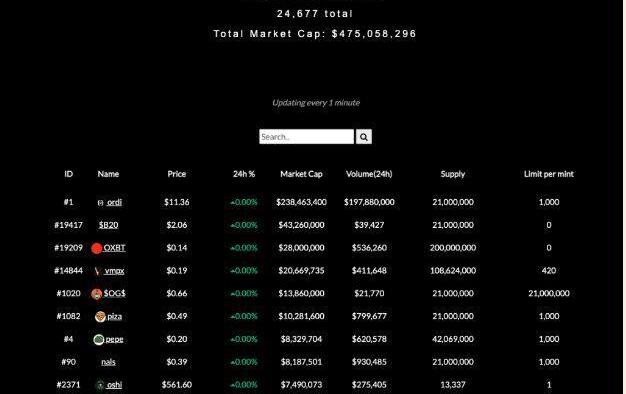
Task: Click the piza token icon
Action: (100, 317)
